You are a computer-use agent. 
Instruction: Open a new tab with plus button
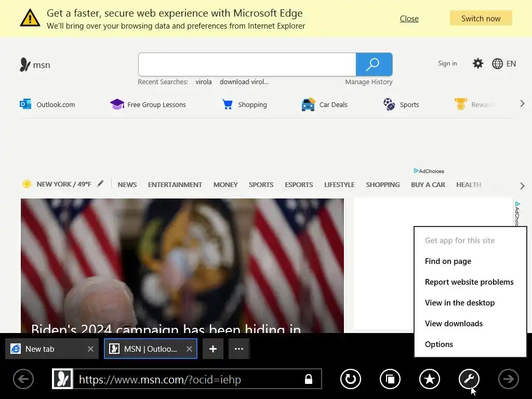coord(213,349)
